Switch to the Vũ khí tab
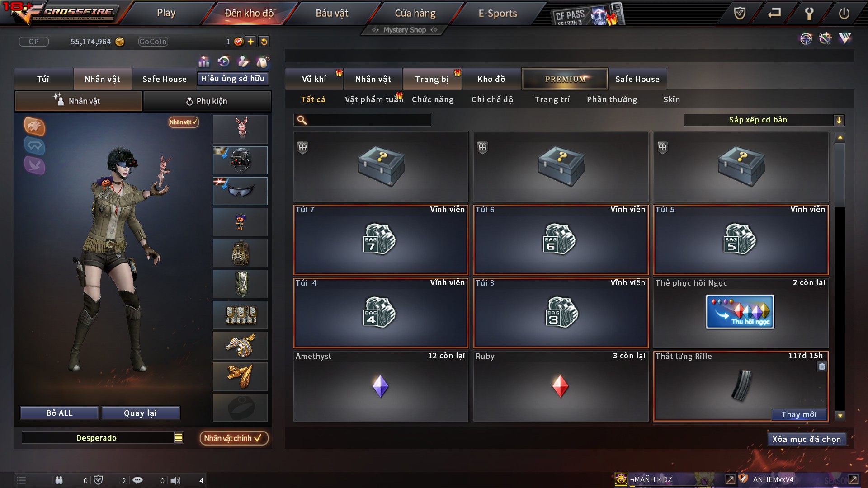Viewport: 868px width, 488px height. (314, 79)
